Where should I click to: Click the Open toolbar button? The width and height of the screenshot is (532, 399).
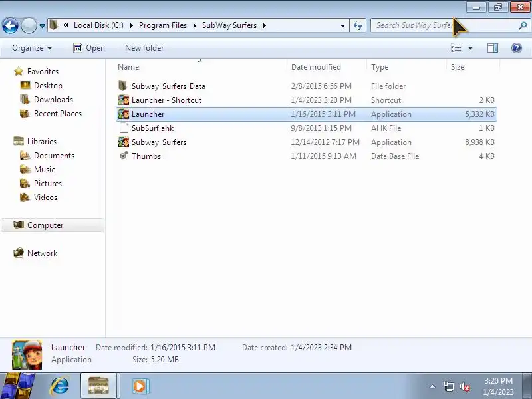tap(89, 48)
